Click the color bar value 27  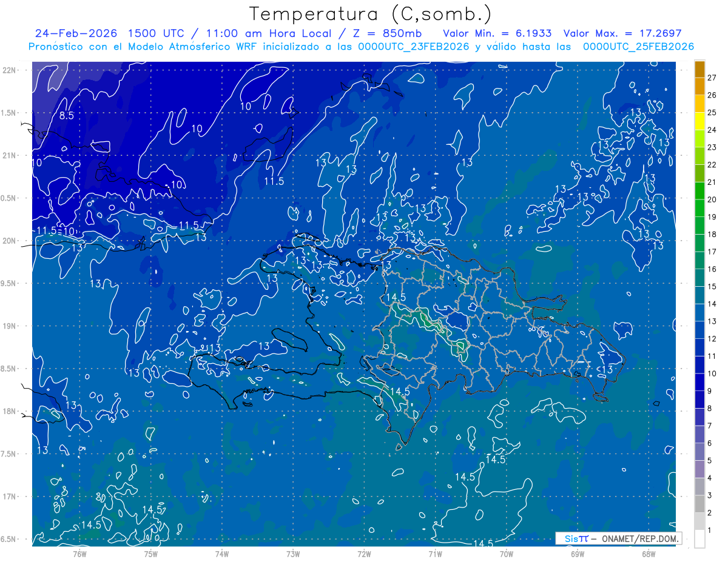coord(712,78)
